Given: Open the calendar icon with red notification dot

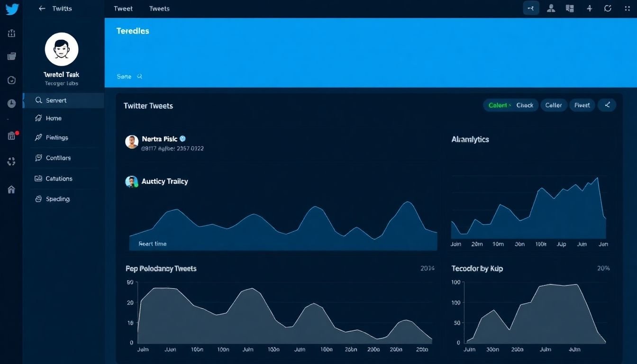Looking at the screenshot, I should (12, 136).
